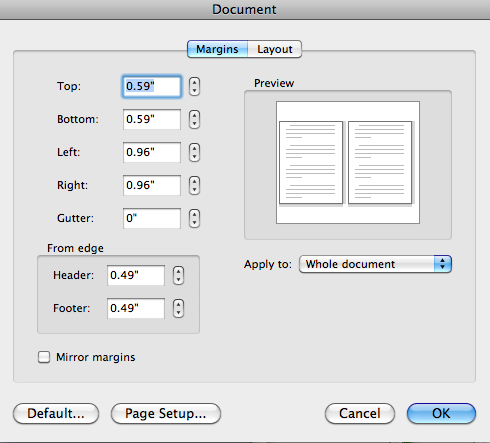Click the Bottom margin stepper
The height and width of the screenshot is (443, 490).
tap(194, 120)
